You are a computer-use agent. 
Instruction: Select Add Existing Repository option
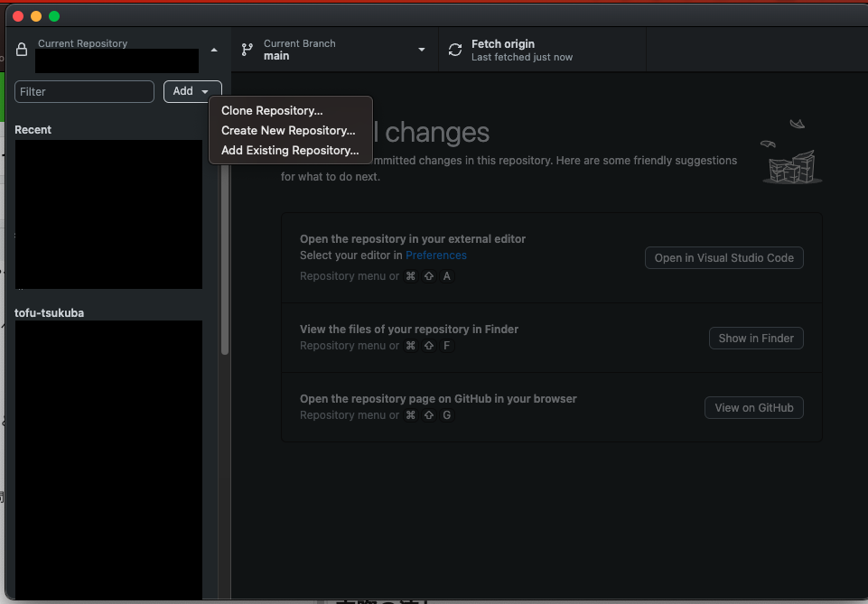[287, 150]
